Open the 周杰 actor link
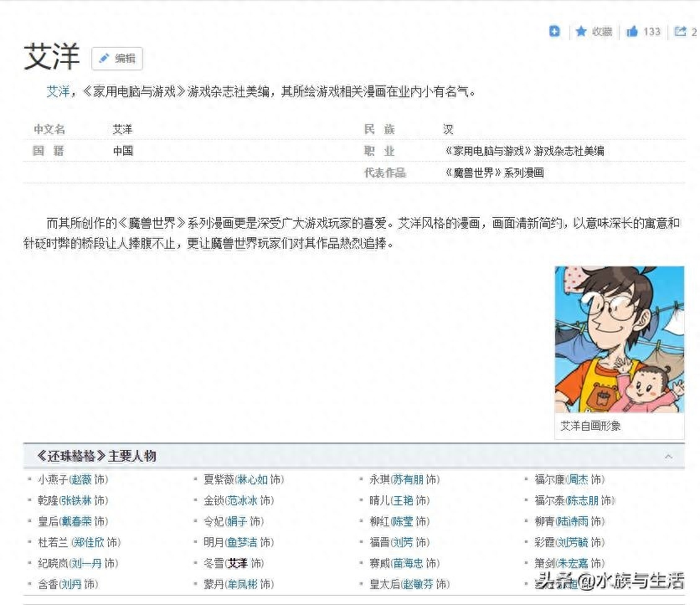Screen dimensions: 700x605 pyautogui.click(x=579, y=479)
